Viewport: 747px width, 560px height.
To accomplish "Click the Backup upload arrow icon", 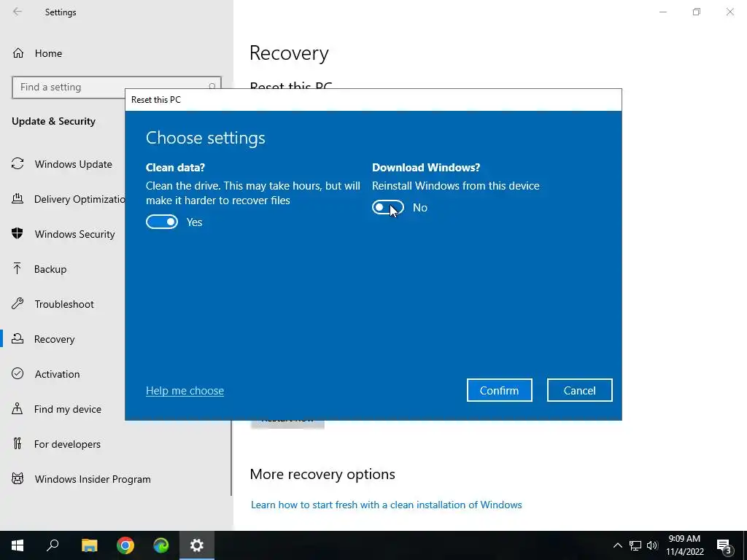I will pyautogui.click(x=18, y=268).
